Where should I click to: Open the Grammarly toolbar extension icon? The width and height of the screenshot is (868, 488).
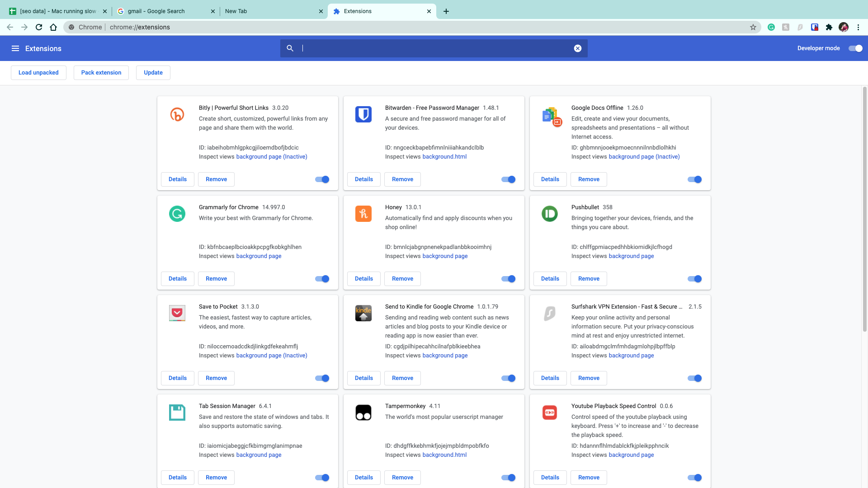point(771,27)
